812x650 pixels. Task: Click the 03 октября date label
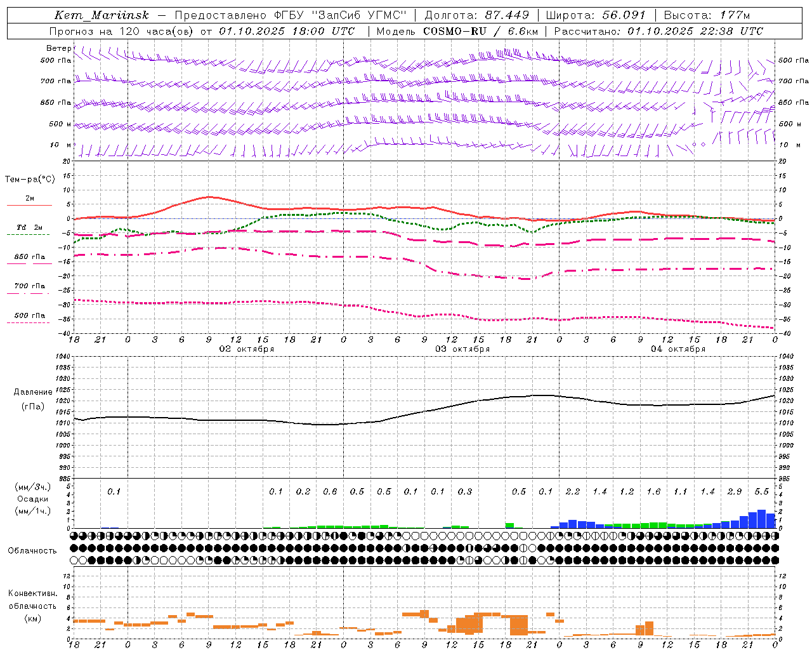coord(462,348)
